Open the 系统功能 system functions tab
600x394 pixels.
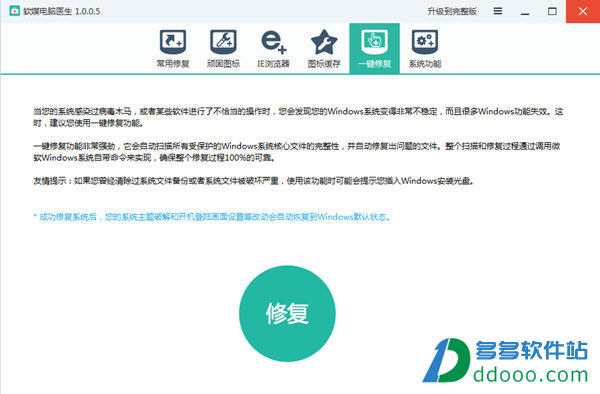click(425, 49)
